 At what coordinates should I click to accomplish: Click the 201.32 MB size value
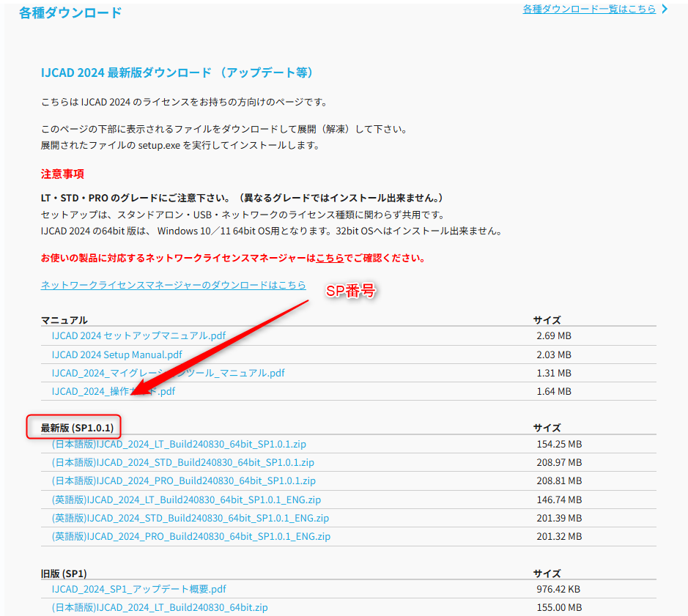[x=559, y=537]
